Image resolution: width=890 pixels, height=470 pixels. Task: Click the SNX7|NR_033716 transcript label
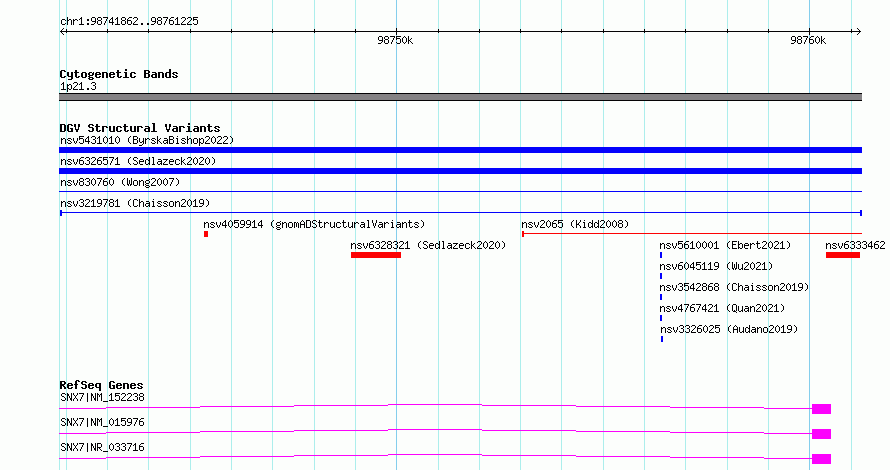(102, 447)
